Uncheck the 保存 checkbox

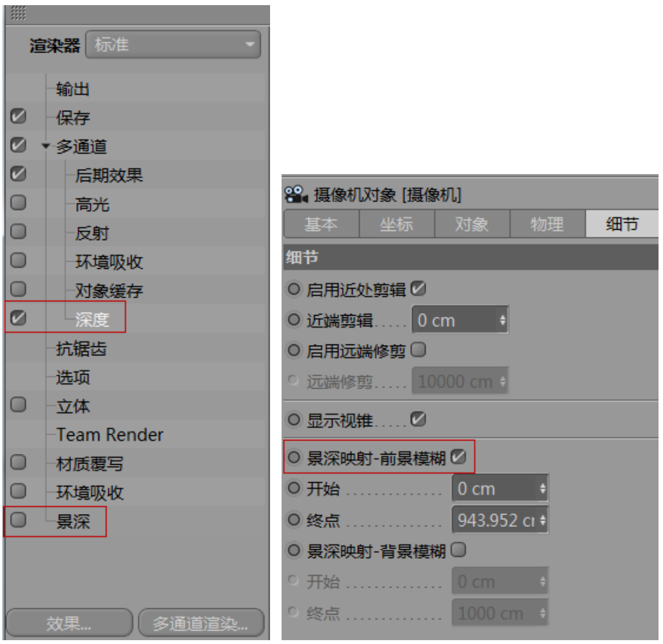18,117
